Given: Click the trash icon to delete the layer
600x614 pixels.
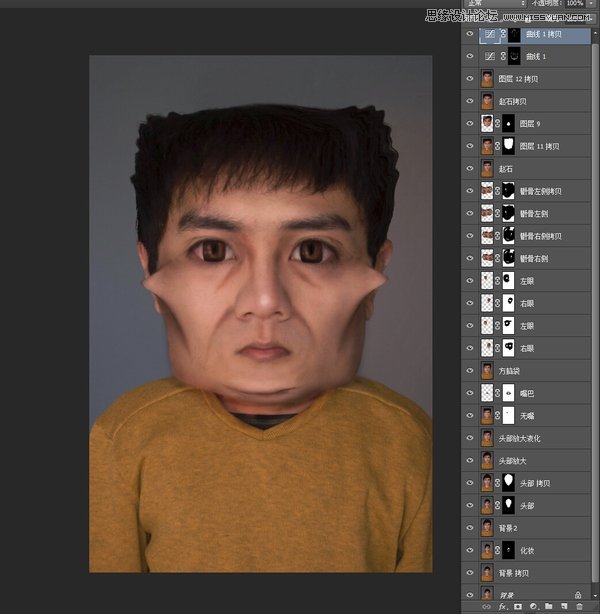Looking at the screenshot, I should [579, 606].
